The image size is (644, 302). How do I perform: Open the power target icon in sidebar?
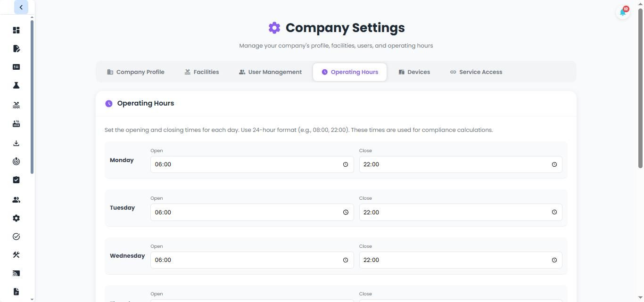(16, 162)
